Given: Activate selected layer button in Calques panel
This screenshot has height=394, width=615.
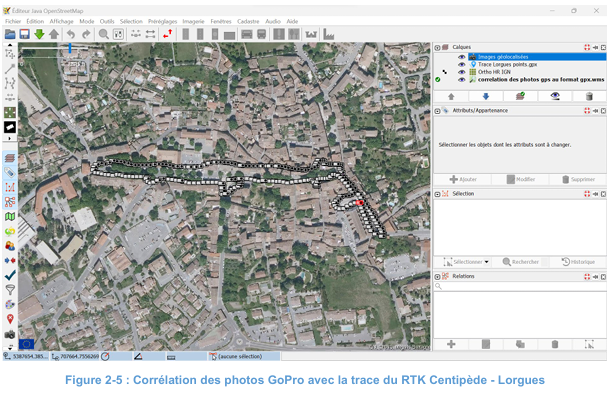Looking at the screenshot, I should coord(520,96).
